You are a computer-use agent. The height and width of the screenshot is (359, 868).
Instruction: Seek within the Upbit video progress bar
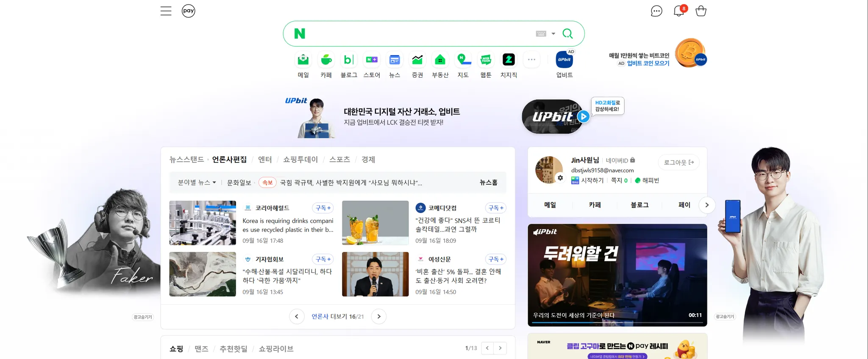click(618, 323)
